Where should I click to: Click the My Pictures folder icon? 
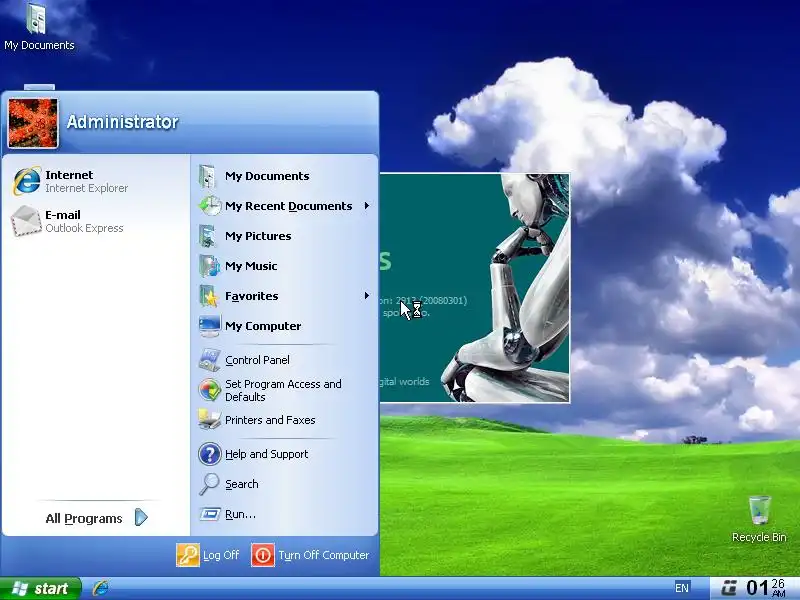pos(209,236)
